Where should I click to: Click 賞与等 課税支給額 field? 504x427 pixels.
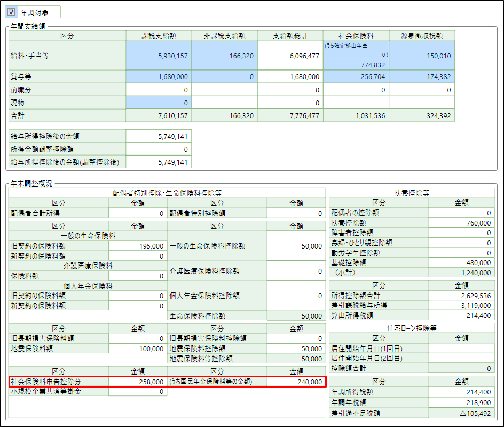pos(159,77)
